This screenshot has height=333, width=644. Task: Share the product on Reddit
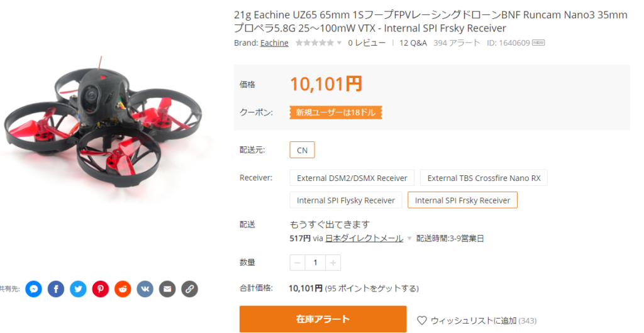pos(123,289)
